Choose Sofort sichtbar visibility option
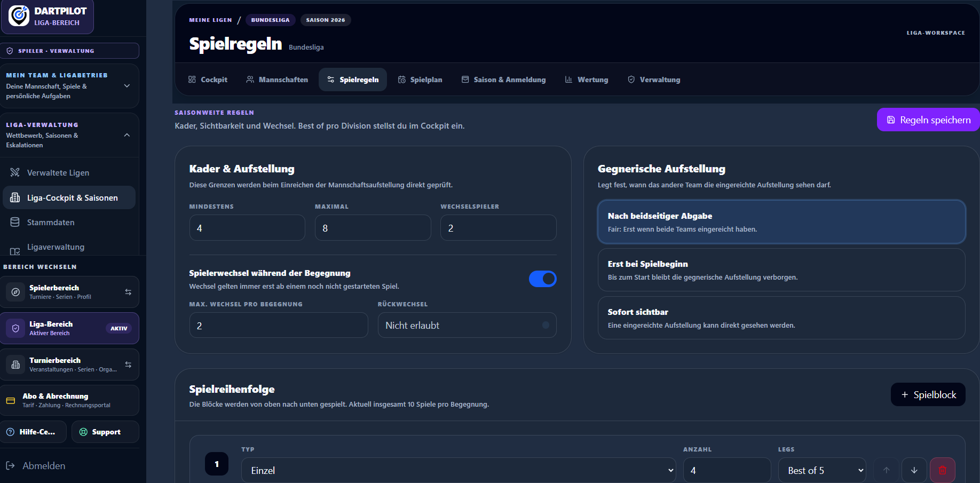The width and height of the screenshot is (980, 483). 781,318
